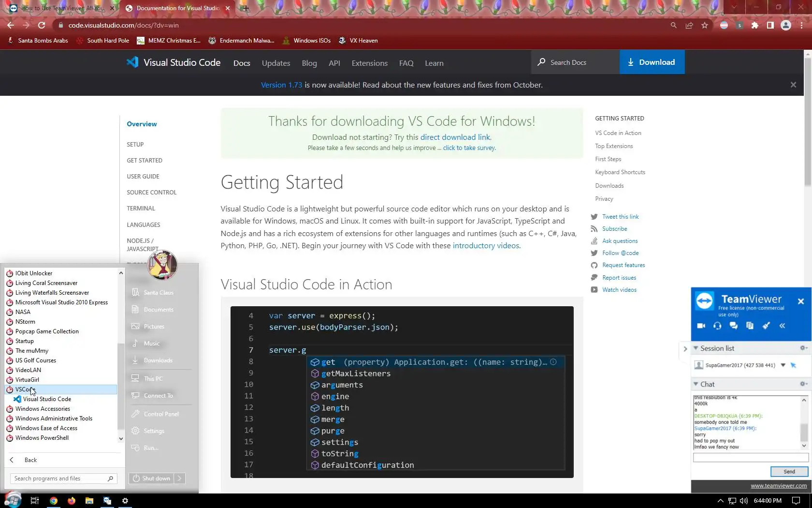Send the TeamViewer chat message
The width and height of the screenshot is (812, 508).
(789, 471)
